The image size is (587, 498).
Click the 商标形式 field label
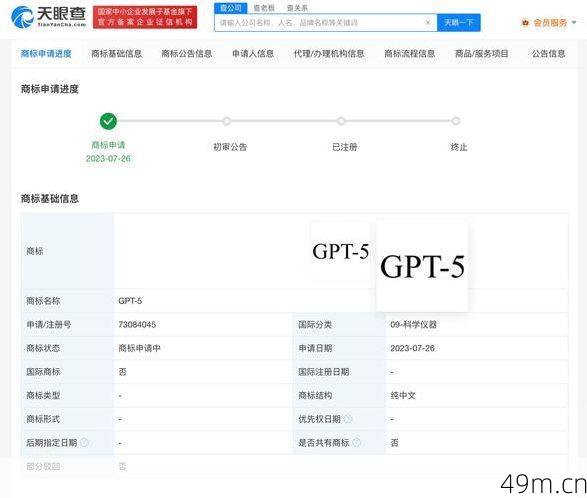pos(43,419)
